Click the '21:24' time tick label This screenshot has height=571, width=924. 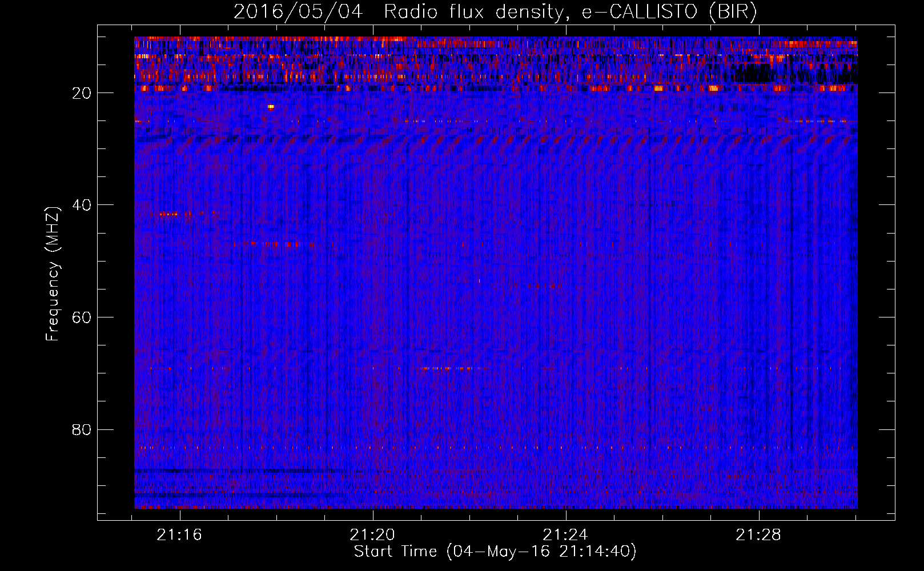(565, 535)
